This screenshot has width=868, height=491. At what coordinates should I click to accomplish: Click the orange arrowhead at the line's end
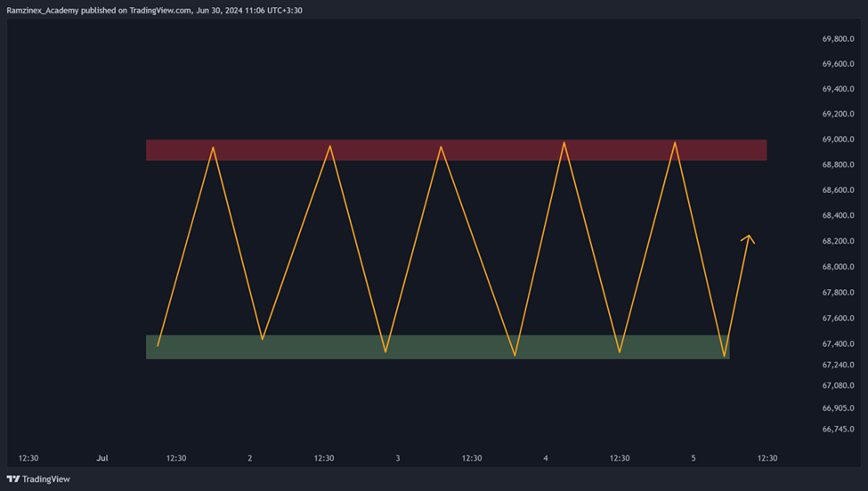tap(748, 239)
